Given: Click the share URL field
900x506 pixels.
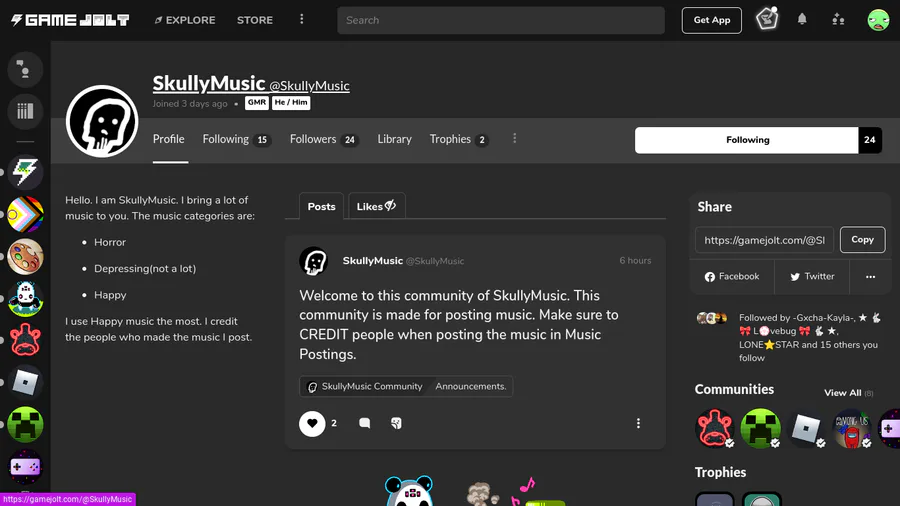Looking at the screenshot, I should 764,240.
